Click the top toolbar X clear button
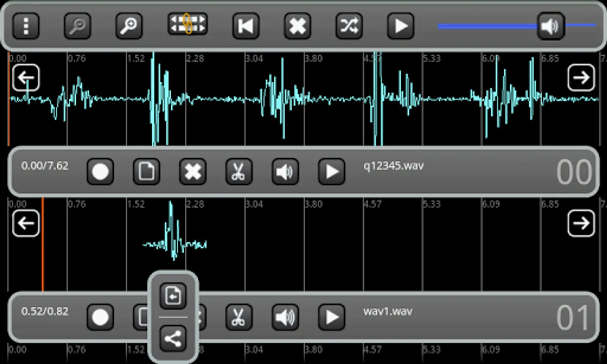 [x=297, y=26]
